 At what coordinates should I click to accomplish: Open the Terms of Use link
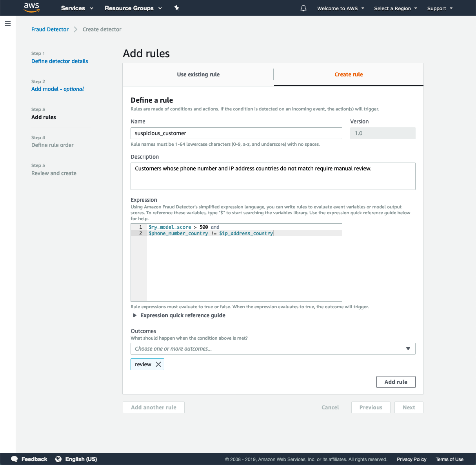[449, 460]
